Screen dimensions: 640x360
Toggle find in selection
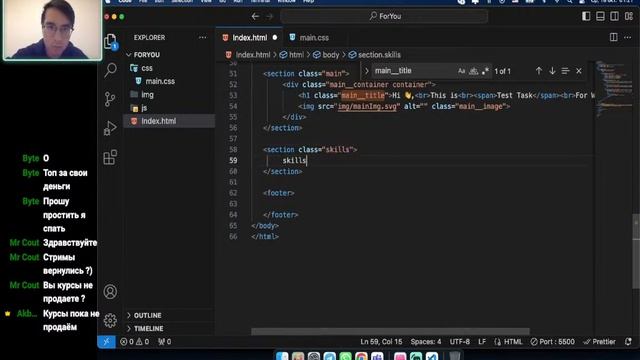pos(565,71)
